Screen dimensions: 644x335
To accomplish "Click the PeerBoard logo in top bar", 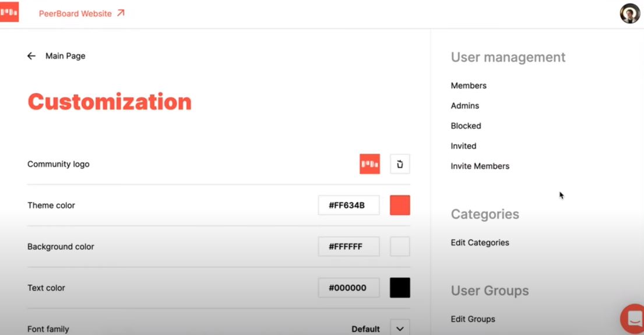I will point(9,12).
